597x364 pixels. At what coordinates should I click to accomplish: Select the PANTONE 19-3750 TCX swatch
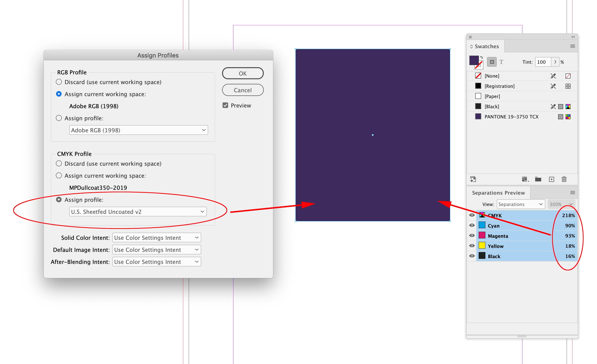point(511,117)
